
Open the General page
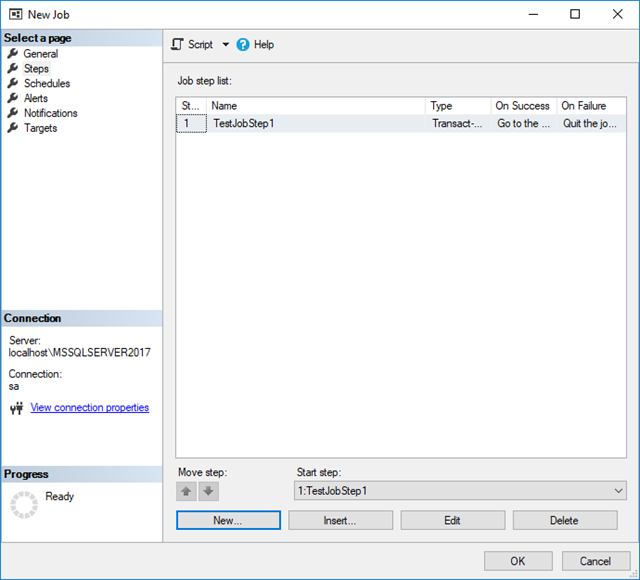coord(40,54)
